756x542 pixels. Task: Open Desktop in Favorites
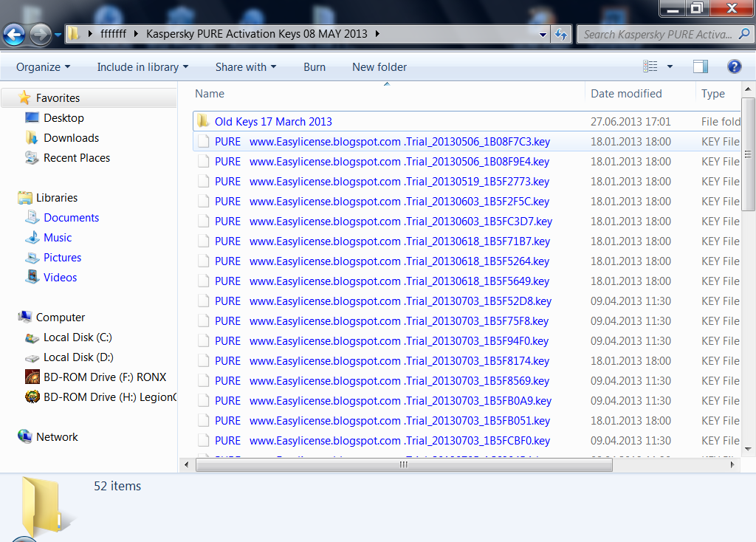click(63, 118)
